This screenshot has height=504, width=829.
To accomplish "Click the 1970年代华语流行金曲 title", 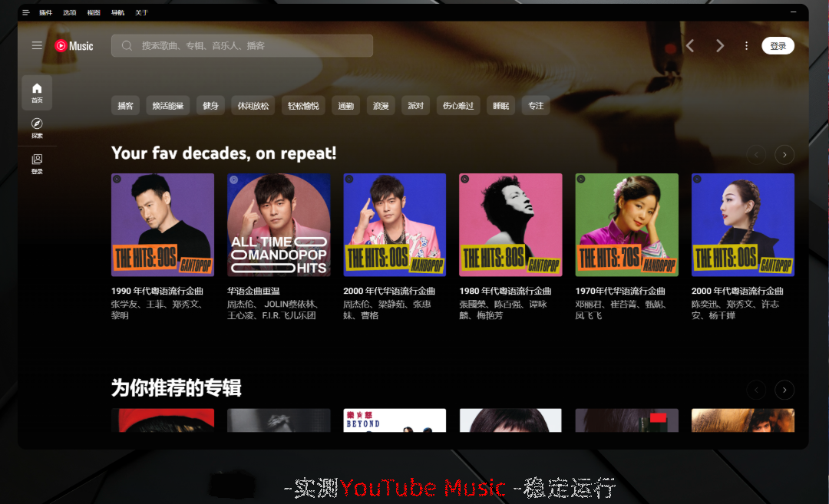I will [620, 291].
